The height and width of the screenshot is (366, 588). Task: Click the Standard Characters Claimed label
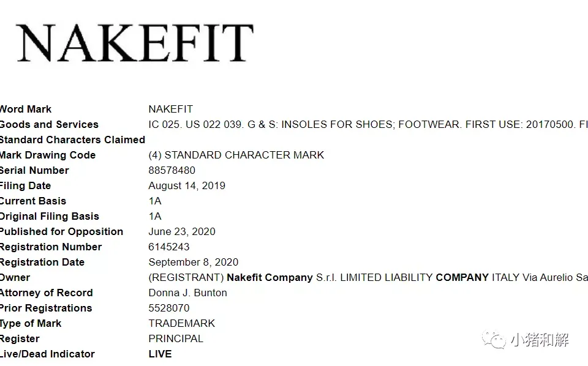(x=72, y=140)
